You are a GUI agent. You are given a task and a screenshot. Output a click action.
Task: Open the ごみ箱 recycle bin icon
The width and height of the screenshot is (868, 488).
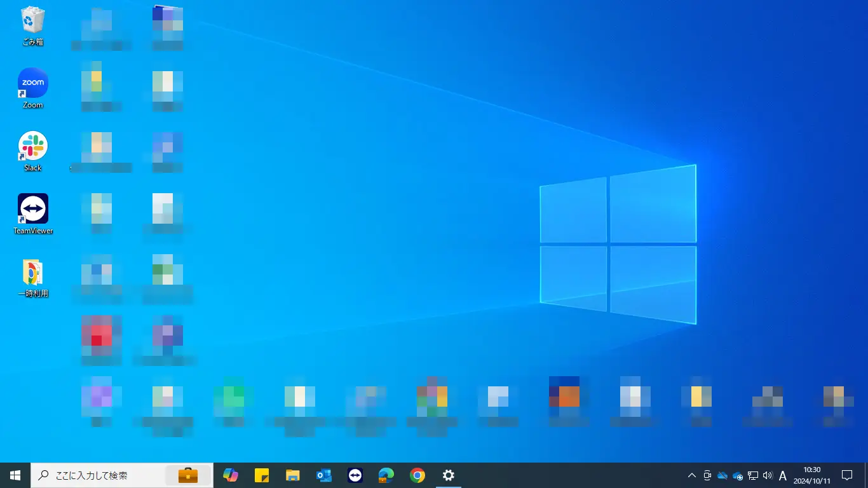coord(32,25)
